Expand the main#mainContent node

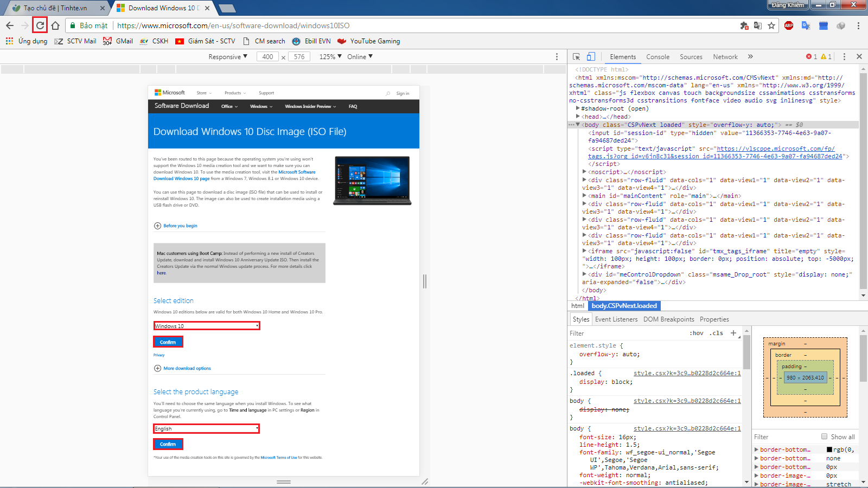point(585,196)
